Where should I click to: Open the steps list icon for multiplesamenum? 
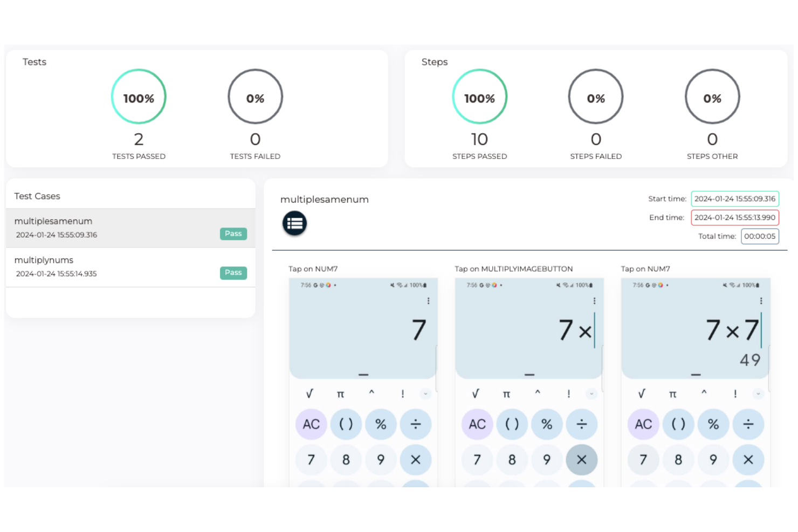[294, 223]
